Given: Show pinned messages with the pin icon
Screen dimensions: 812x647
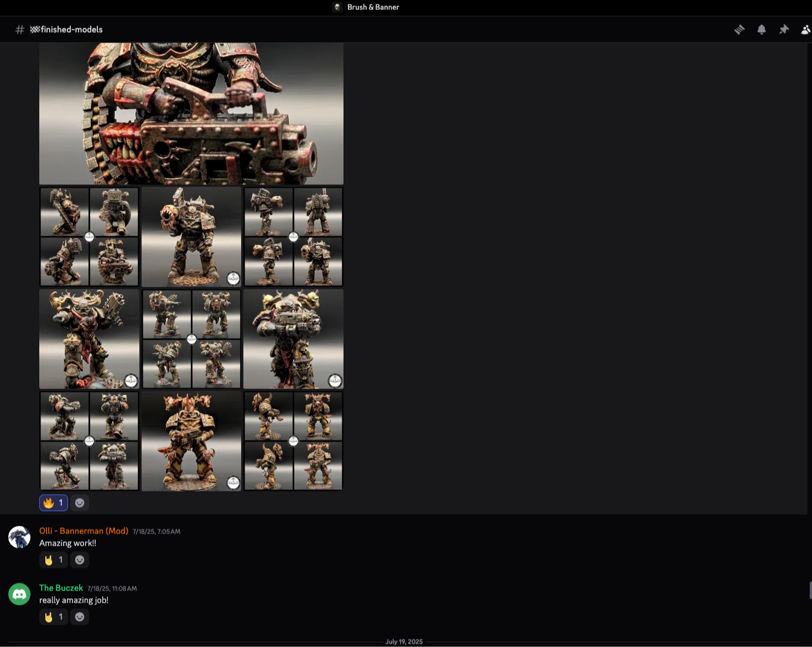Looking at the screenshot, I should pyautogui.click(x=784, y=29).
